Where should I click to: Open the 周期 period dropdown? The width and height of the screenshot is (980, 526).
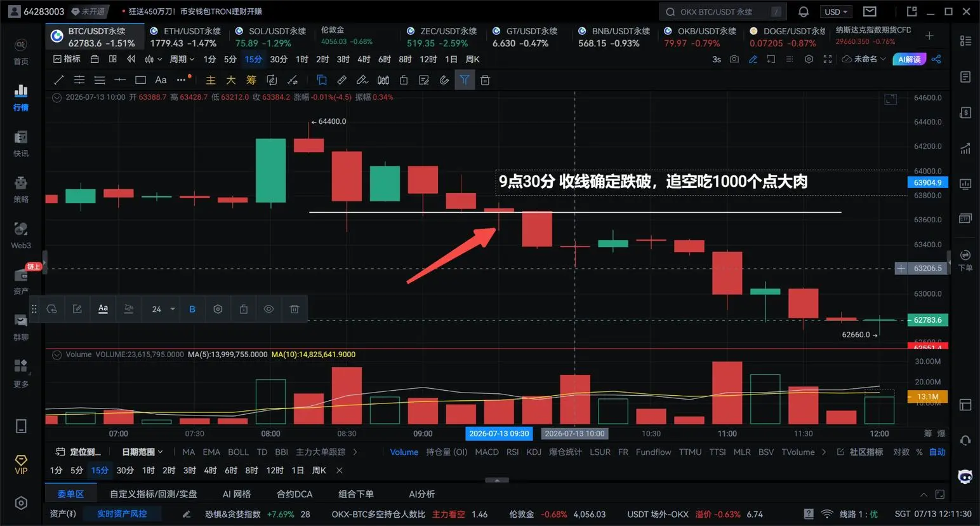click(182, 59)
